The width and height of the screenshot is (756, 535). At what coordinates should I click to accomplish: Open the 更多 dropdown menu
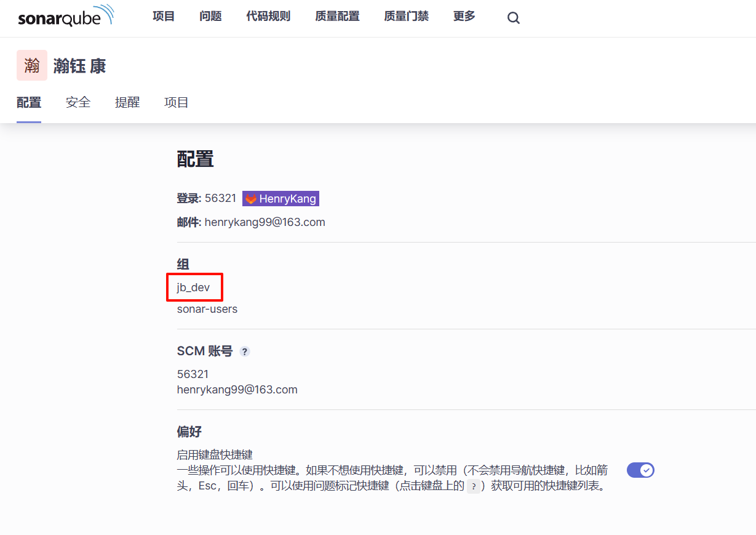pos(464,17)
